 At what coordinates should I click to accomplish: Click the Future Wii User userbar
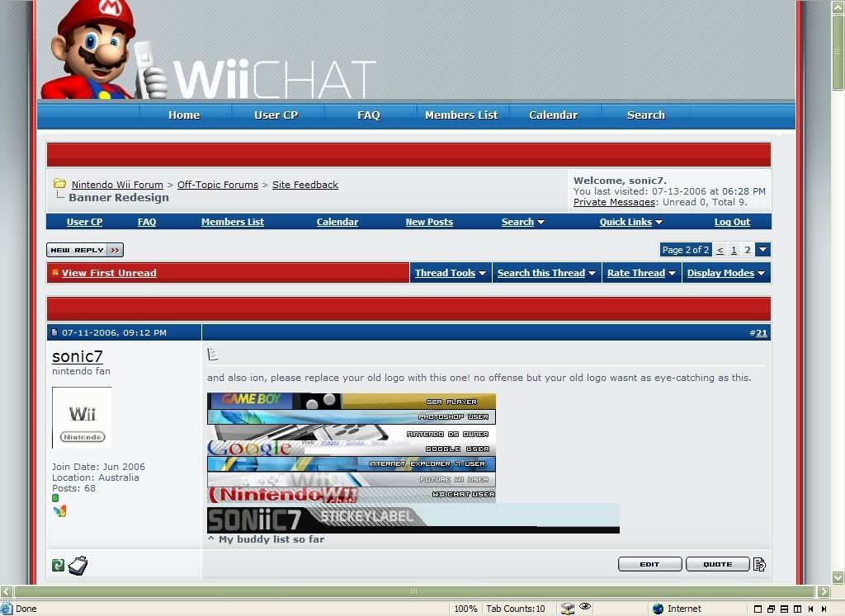[352, 479]
